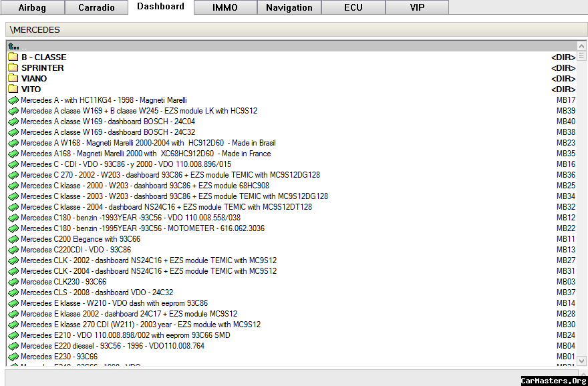Click chip icon for E220 diessel 1996
588x386 pixels.
(13, 346)
